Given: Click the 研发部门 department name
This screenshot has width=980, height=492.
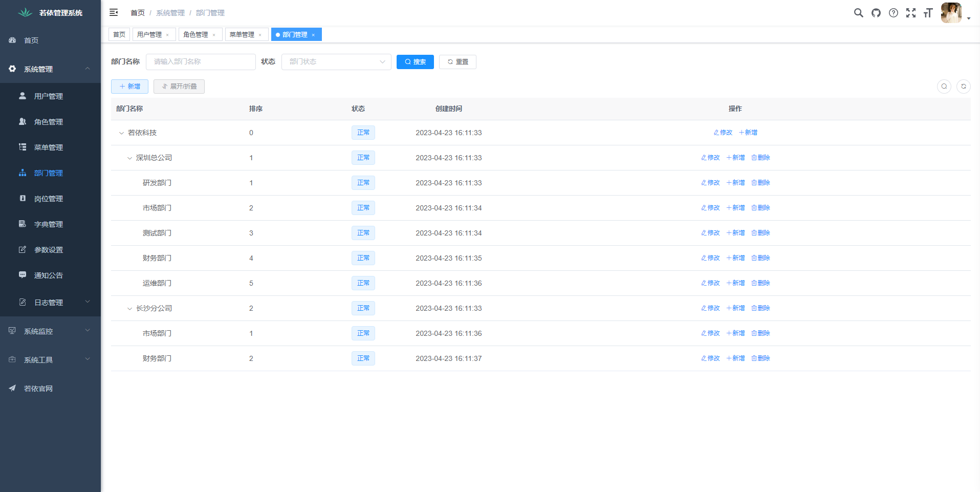Looking at the screenshot, I should tap(157, 183).
